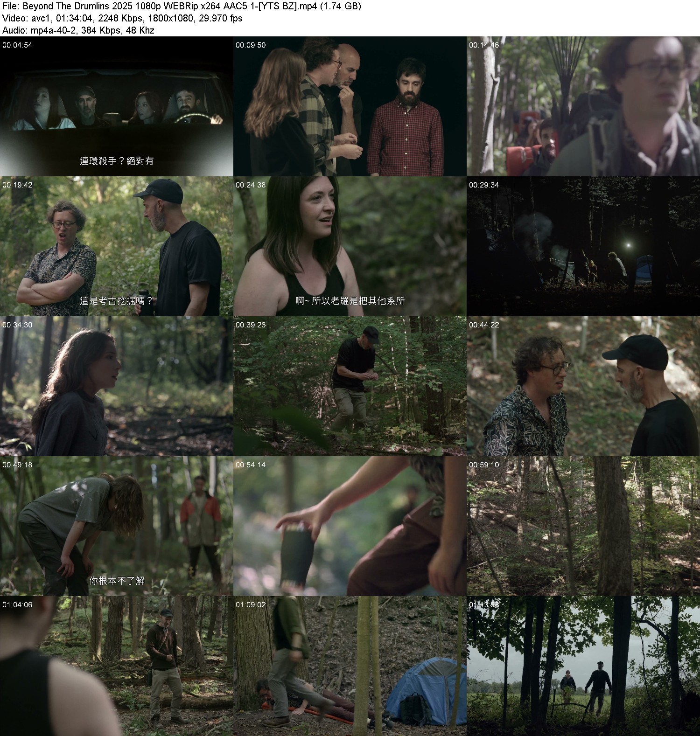Click the subtitle '這是考古挖掘嗎？'

(x=117, y=301)
